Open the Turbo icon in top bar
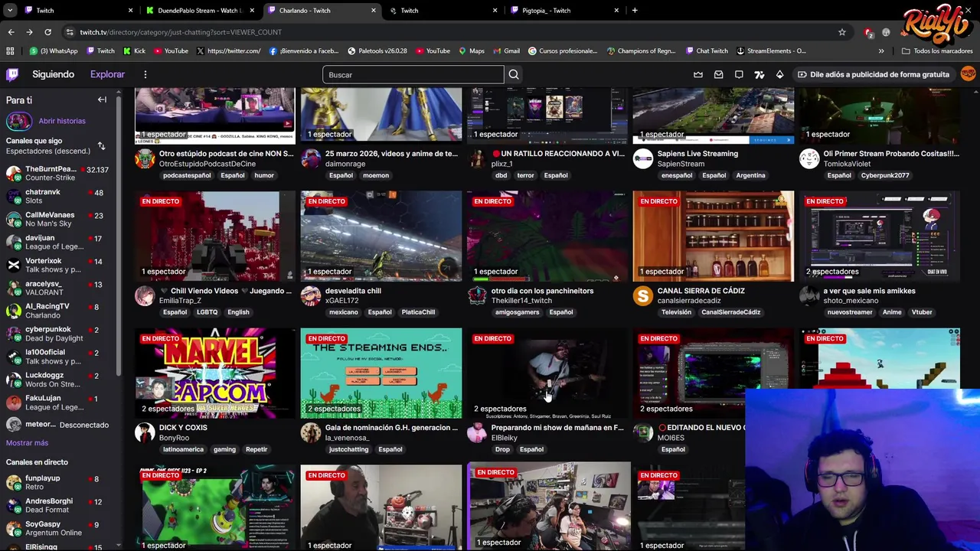Image resolution: width=980 pixels, height=551 pixels. point(759,74)
